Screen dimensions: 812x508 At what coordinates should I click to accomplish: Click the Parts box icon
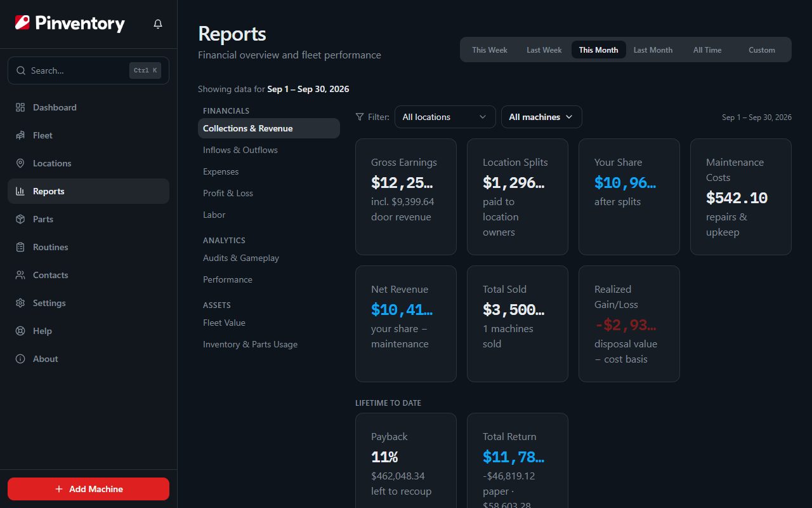pyautogui.click(x=20, y=219)
